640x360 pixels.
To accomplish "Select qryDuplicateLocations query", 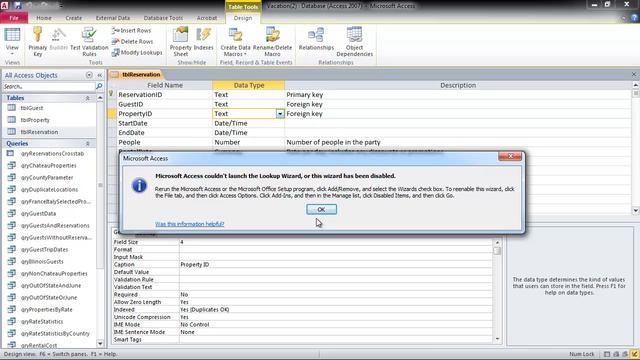I will (x=49, y=190).
